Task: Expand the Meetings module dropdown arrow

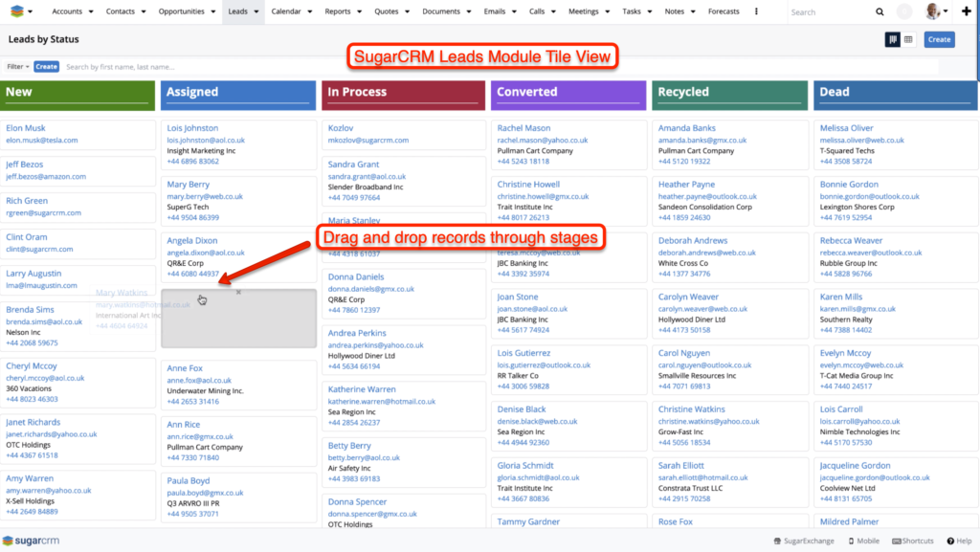Action: (607, 11)
